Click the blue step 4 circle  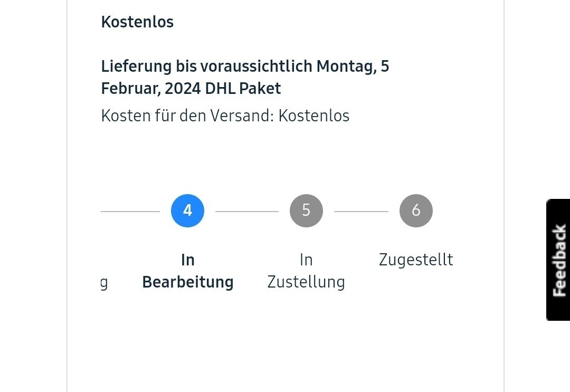pos(187,211)
